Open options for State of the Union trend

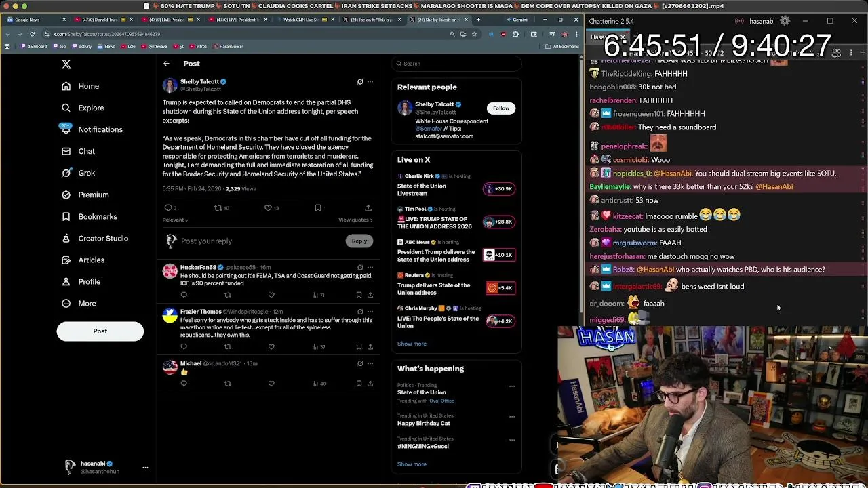tap(512, 386)
